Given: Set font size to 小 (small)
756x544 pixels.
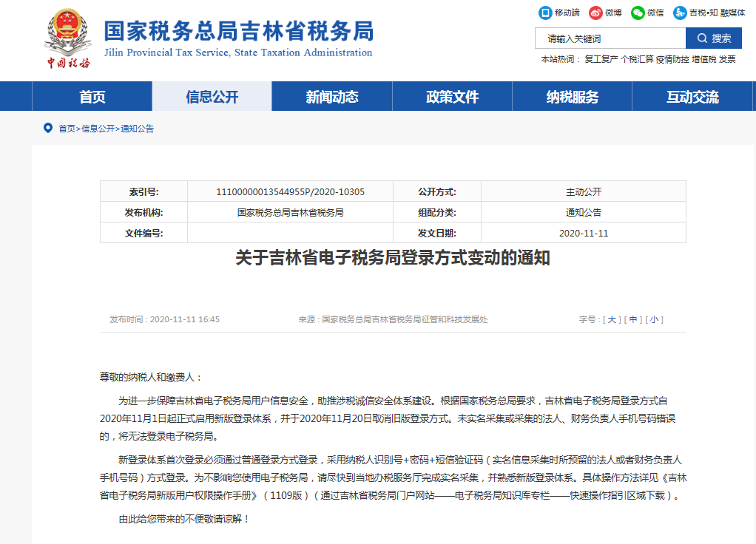Looking at the screenshot, I should [x=654, y=319].
